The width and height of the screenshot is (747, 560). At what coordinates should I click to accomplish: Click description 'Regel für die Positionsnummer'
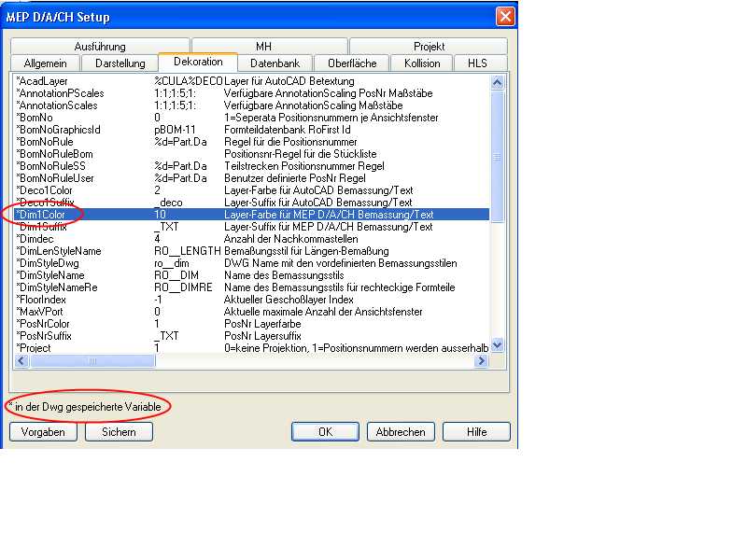pos(290,142)
